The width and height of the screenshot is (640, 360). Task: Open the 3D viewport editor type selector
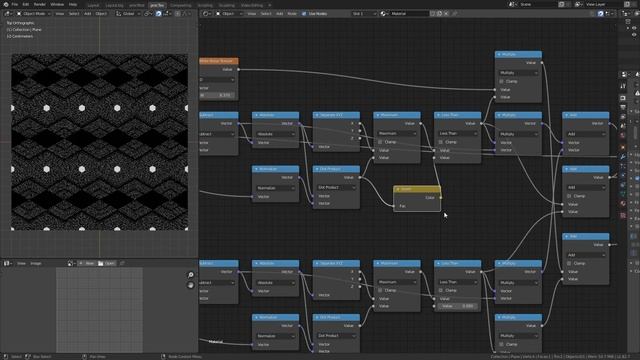click(x=8, y=13)
